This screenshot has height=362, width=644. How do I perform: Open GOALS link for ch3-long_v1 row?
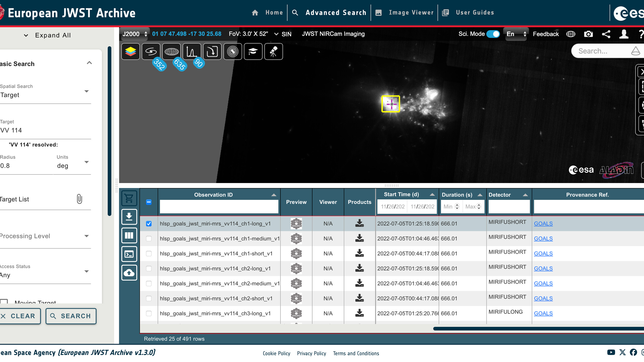click(x=543, y=313)
